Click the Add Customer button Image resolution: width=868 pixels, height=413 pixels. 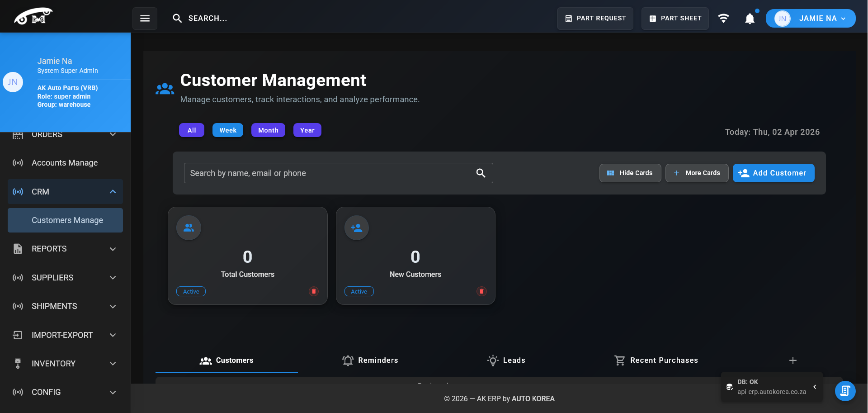coord(773,173)
